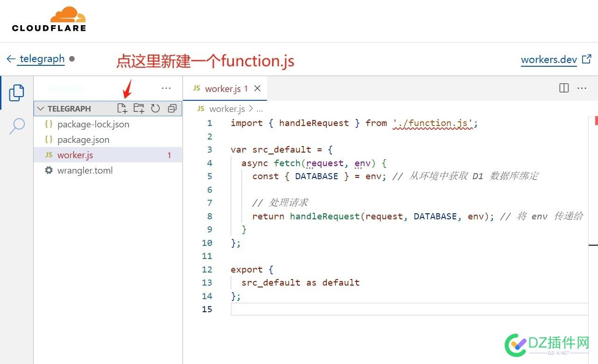Viewport: 598px width, 364px height.
Task: Close the worker.js editor tab
Action: 257,89
